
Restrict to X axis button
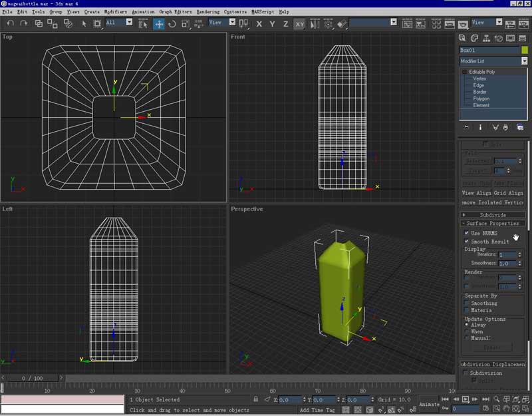[259, 24]
